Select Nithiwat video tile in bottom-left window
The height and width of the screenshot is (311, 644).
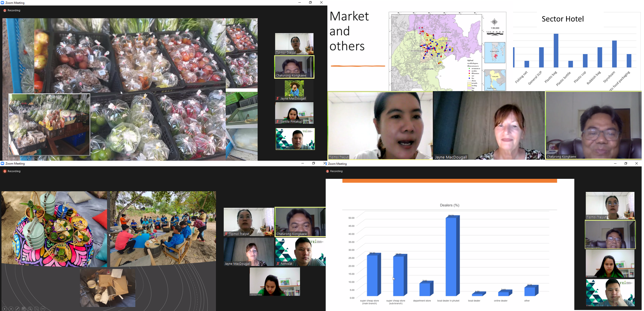coord(300,252)
